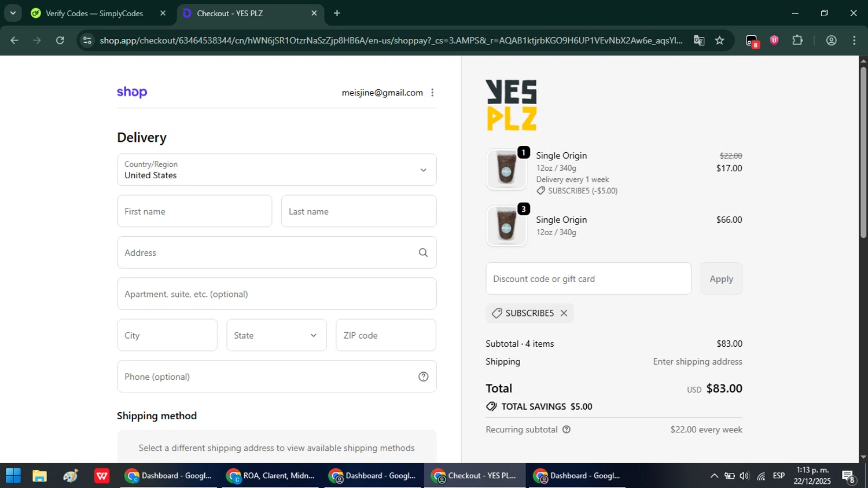Remove the SUBSCRIBE5 discount code chip
This screenshot has height=488, width=868.
point(564,313)
